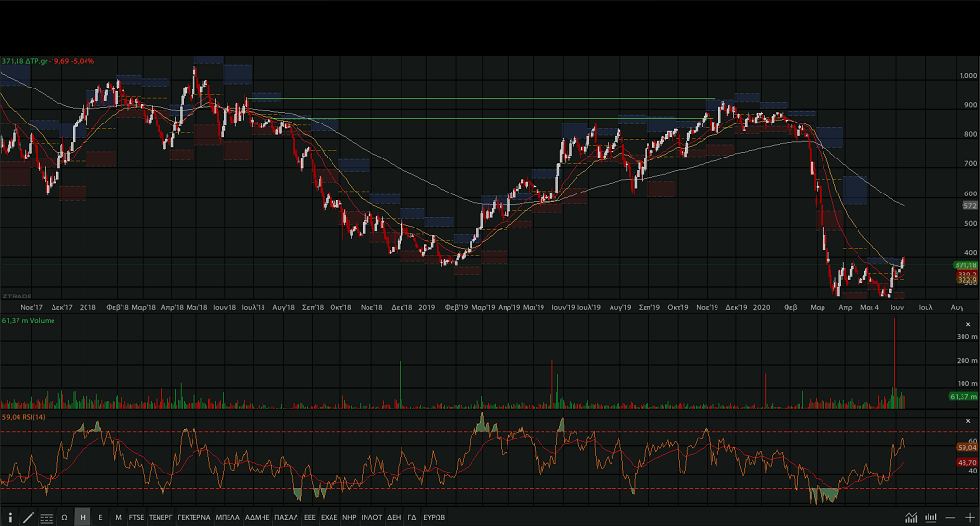Close the Volume indicator panel

[x=967, y=324]
